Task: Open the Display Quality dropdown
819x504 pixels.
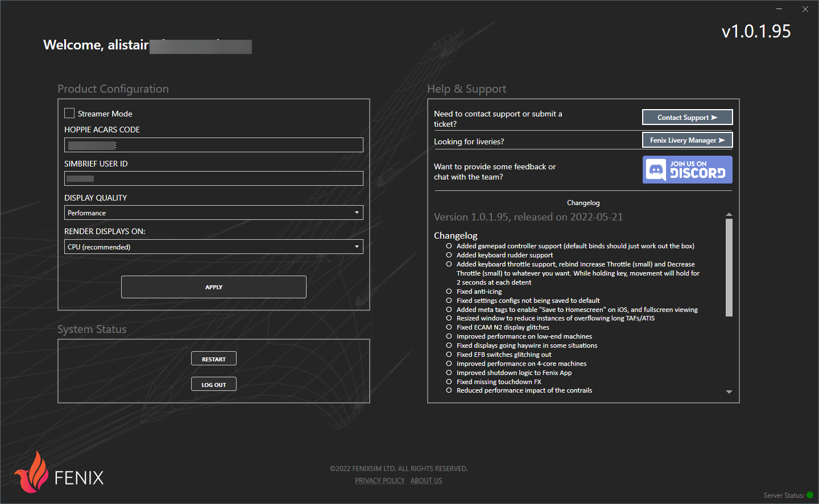Action: click(x=214, y=213)
